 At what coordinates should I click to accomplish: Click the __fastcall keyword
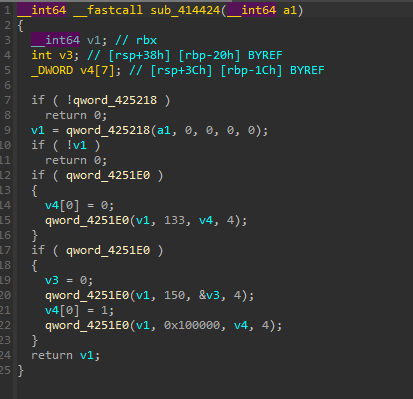click(108, 10)
